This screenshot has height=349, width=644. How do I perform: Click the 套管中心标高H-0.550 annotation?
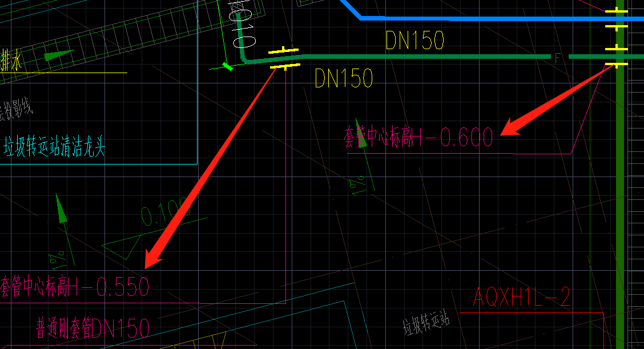74,287
